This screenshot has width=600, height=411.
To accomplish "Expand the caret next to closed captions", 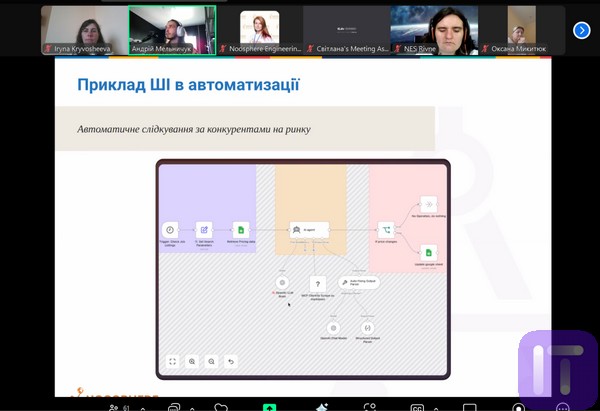I will point(435,409).
